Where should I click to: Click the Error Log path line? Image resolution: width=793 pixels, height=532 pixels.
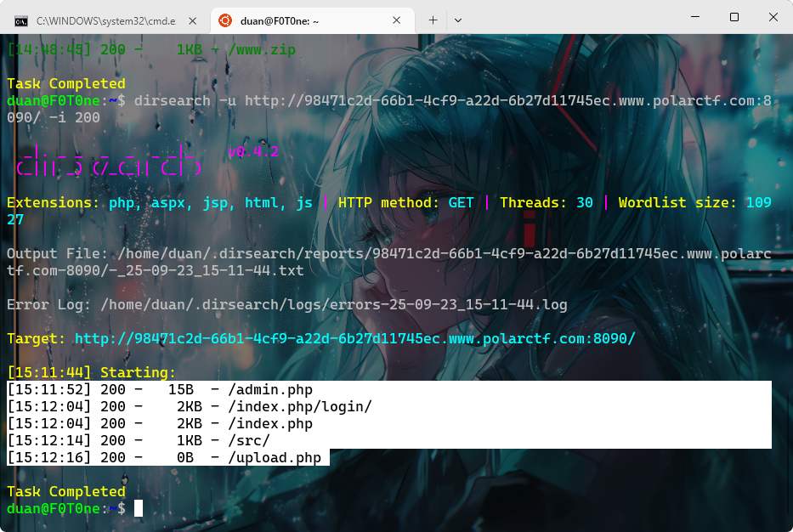pos(287,304)
